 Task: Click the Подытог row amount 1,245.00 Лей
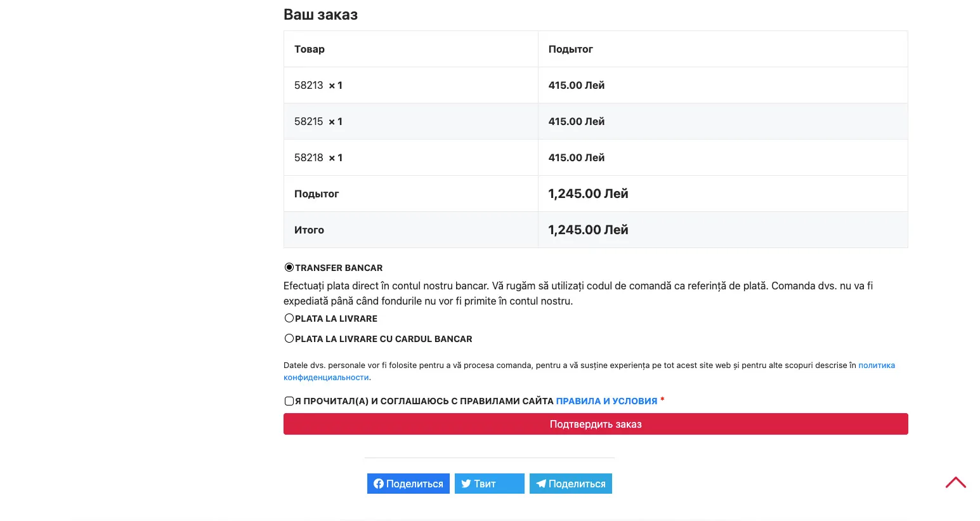point(589,194)
